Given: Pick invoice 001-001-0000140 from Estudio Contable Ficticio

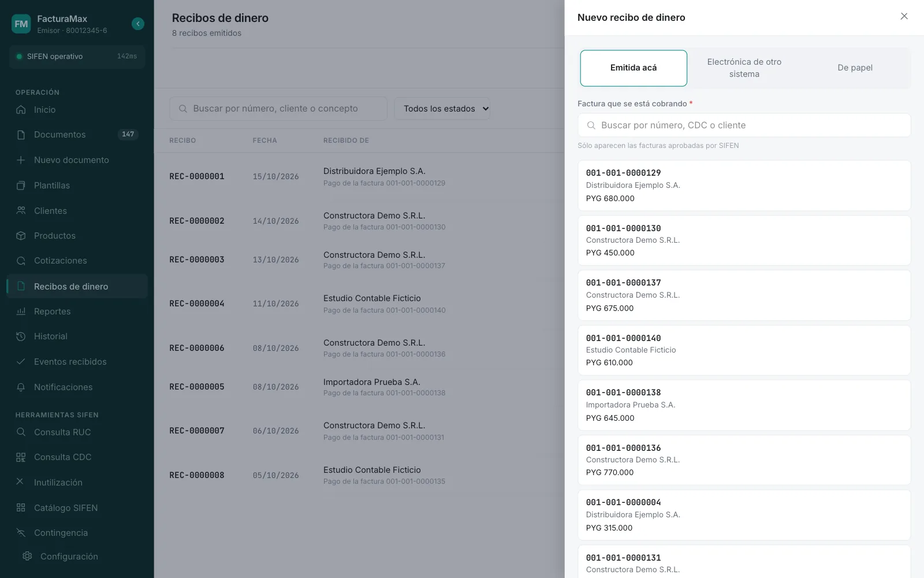Looking at the screenshot, I should [x=744, y=350].
